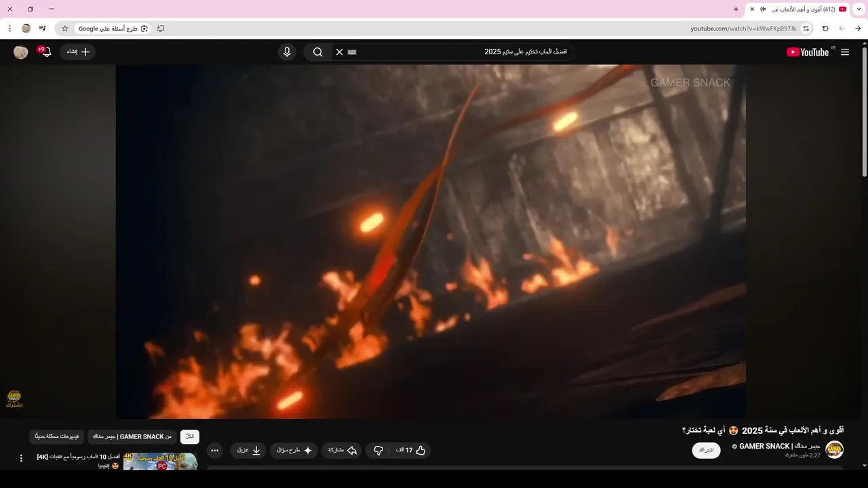Click the video player to pause
Viewport: 868px width, 488px height.
[x=431, y=241]
